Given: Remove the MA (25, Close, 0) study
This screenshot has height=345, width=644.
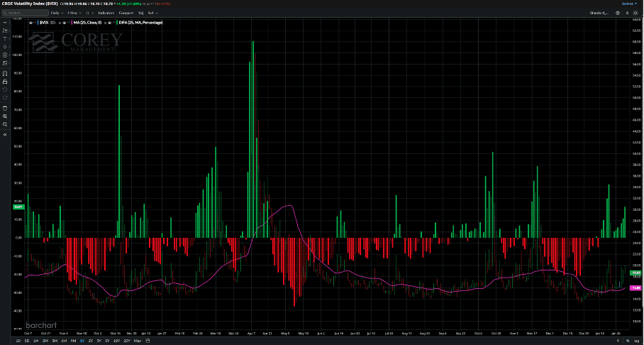Looking at the screenshot, I should pos(105,23).
